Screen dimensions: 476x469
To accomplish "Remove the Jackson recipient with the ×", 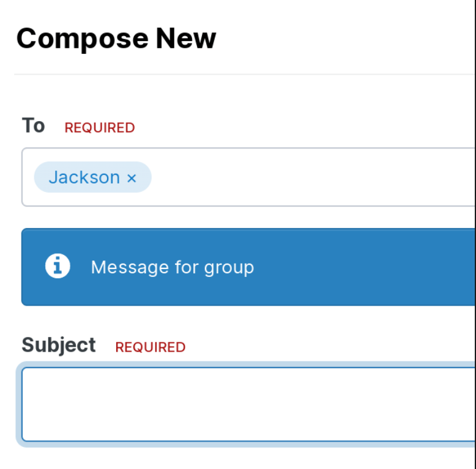I will pos(132,178).
